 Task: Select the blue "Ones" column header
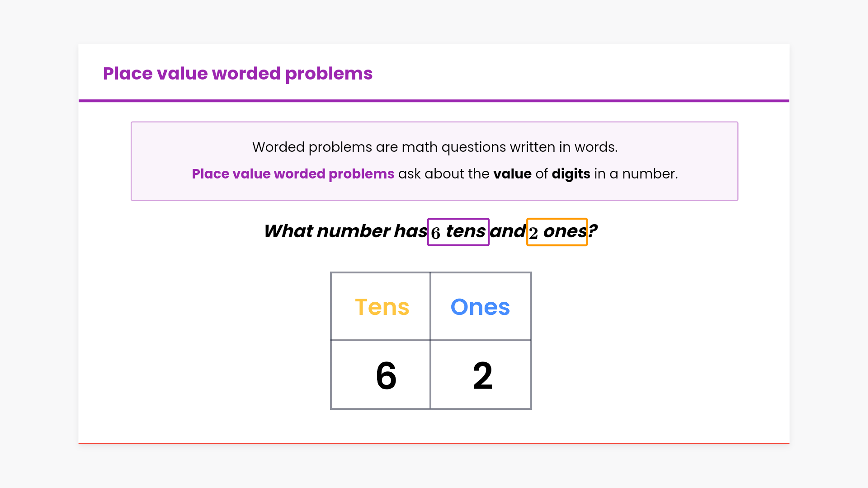(x=480, y=307)
